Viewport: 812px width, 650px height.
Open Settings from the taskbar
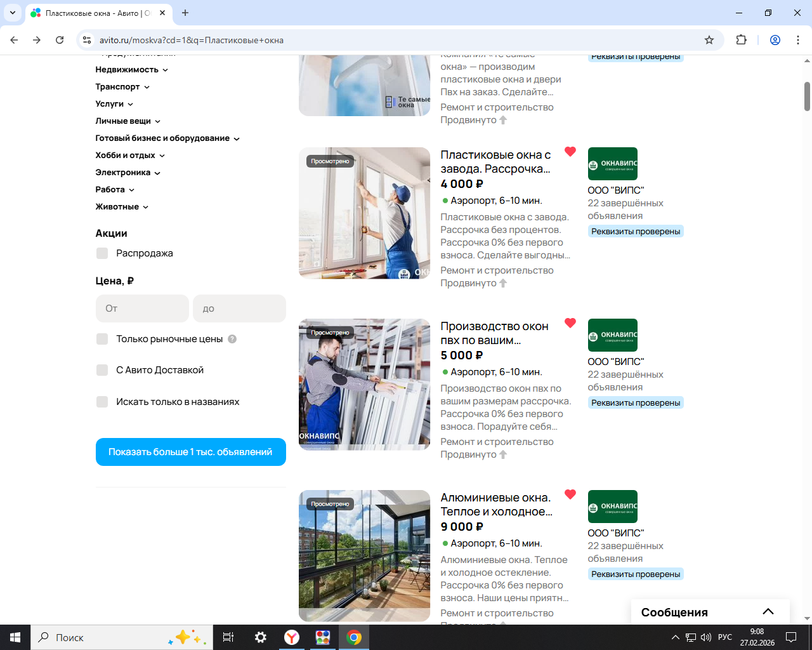260,637
